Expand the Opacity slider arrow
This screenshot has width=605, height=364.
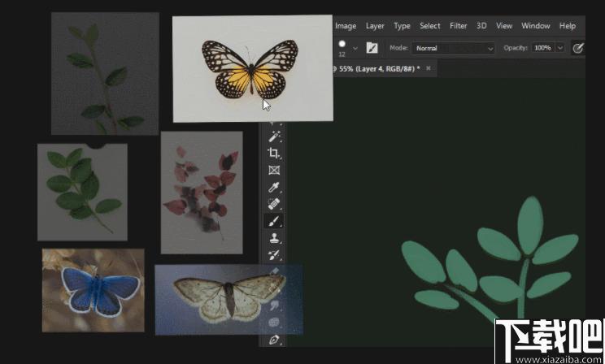click(559, 48)
